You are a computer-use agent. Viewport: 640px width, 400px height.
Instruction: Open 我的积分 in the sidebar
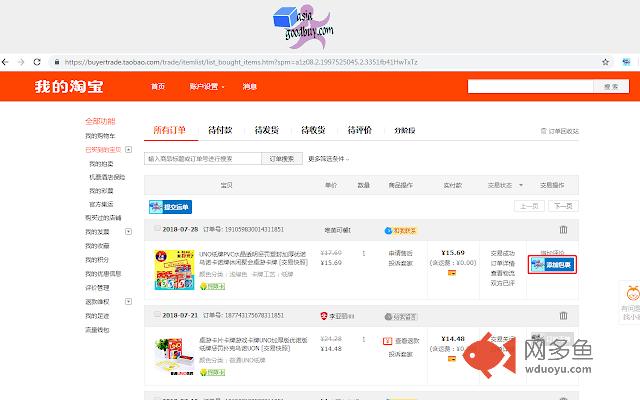(97, 260)
